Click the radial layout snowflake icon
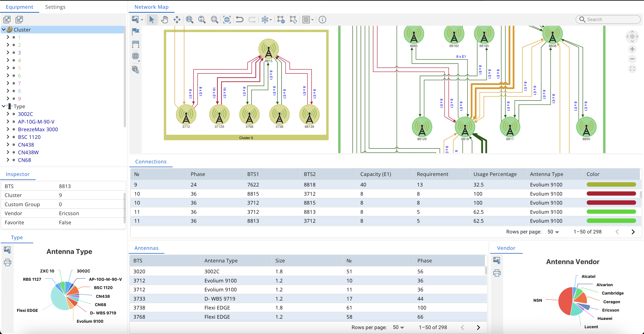Image resolution: width=644 pixels, height=334 pixels. [x=265, y=19]
